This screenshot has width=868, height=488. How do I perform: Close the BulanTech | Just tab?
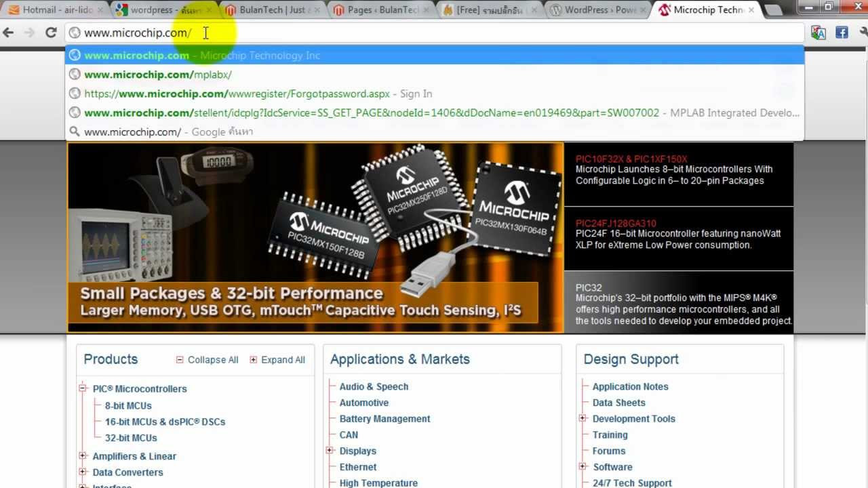(318, 10)
